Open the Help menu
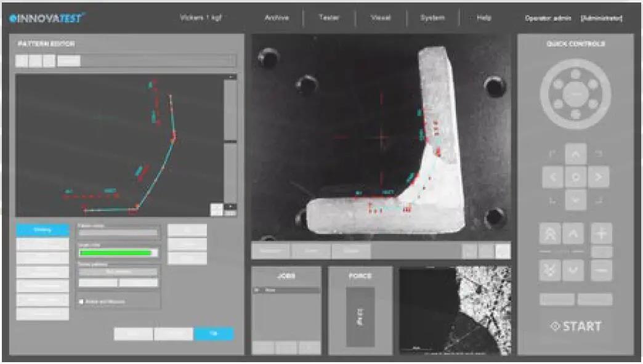Viewport: 643px width, 364px height. pyautogui.click(x=484, y=18)
